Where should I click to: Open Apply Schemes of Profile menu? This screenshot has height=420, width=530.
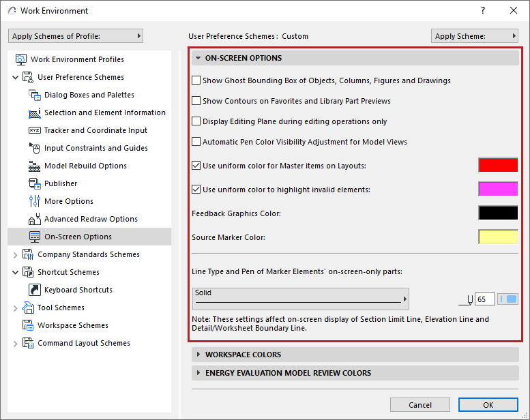click(x=76, y=36)
